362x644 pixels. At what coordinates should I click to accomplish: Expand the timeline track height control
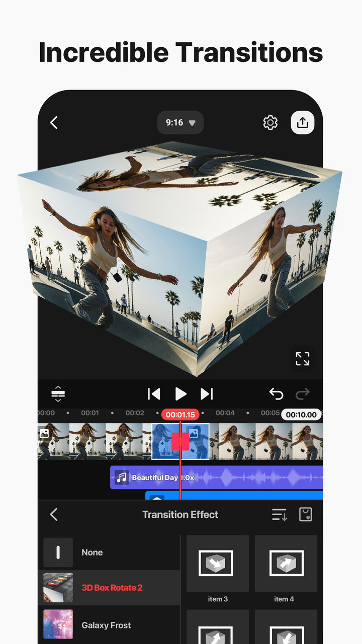click(58, 394)
